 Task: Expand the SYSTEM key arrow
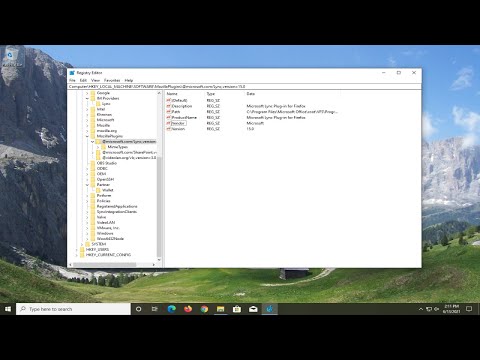(82, 244)
